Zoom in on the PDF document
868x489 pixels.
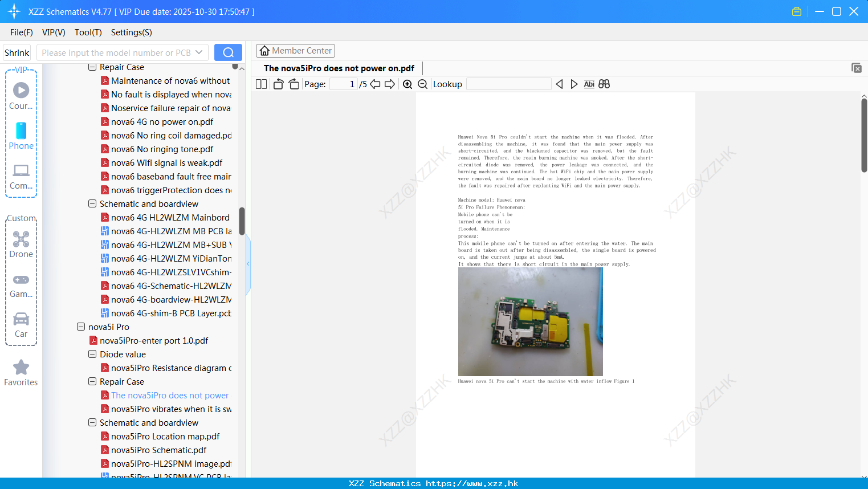click(407, 84)
